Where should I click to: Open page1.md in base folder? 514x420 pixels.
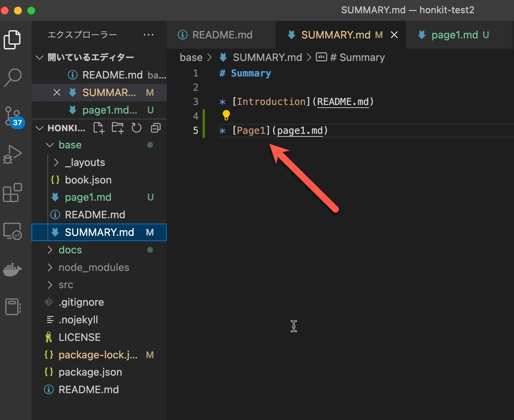coord(99,197)
